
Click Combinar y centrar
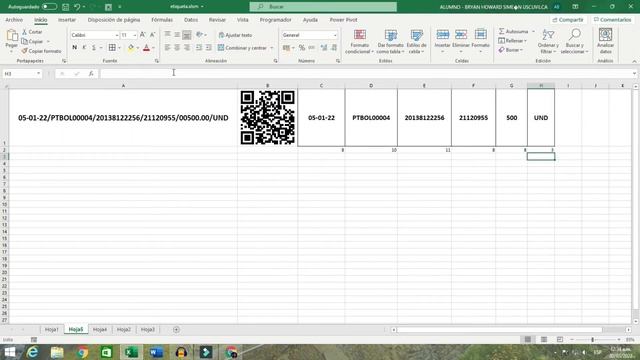point(242,48)
